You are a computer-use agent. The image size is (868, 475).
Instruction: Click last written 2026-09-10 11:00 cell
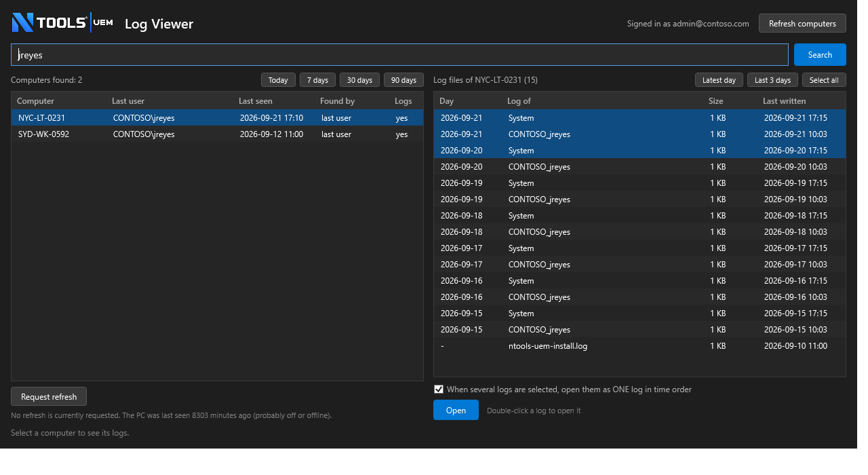click(x=795, y=346)
